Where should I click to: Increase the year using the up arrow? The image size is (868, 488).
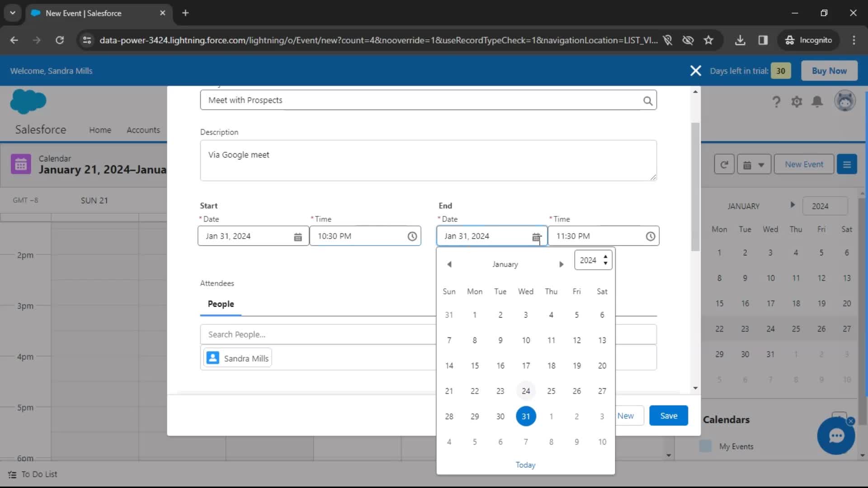pyautogui.click(x=605, y=257)
